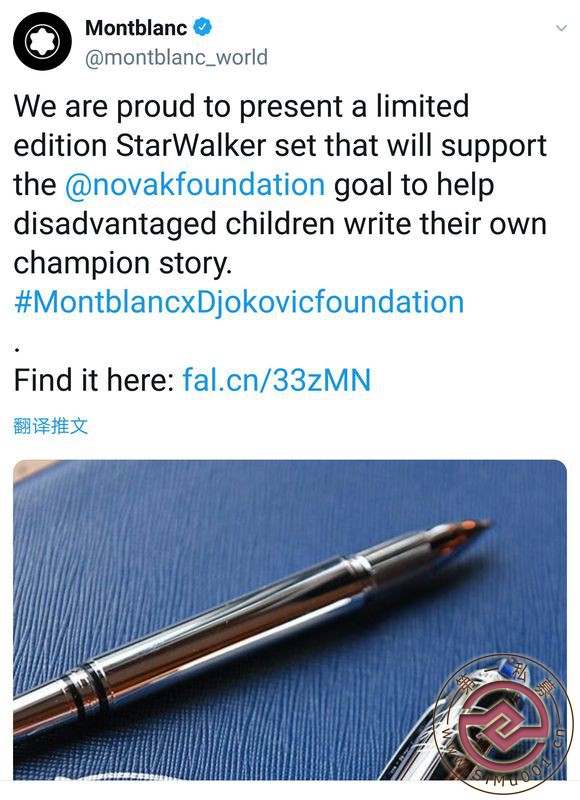Open the Montblanc display name
This screenshot has height=800, width=580.
tap(136, 28)
